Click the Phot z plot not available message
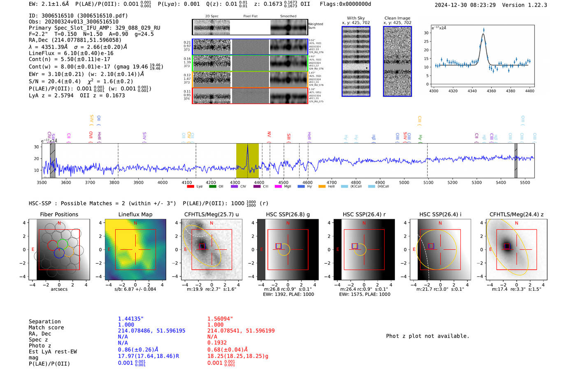 click(x=427, y=336)
